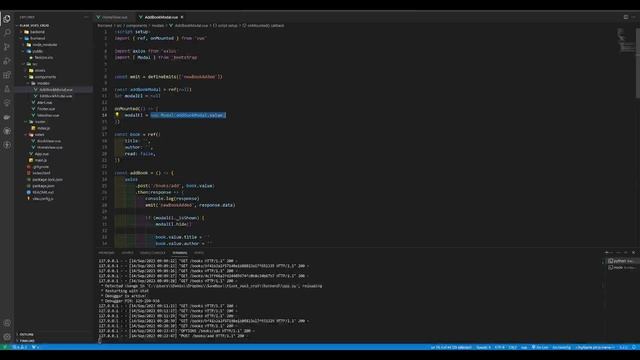Screen dimensions: 640x360
Task: Open the Explorer view in activity bar
Action: (7, 18)
